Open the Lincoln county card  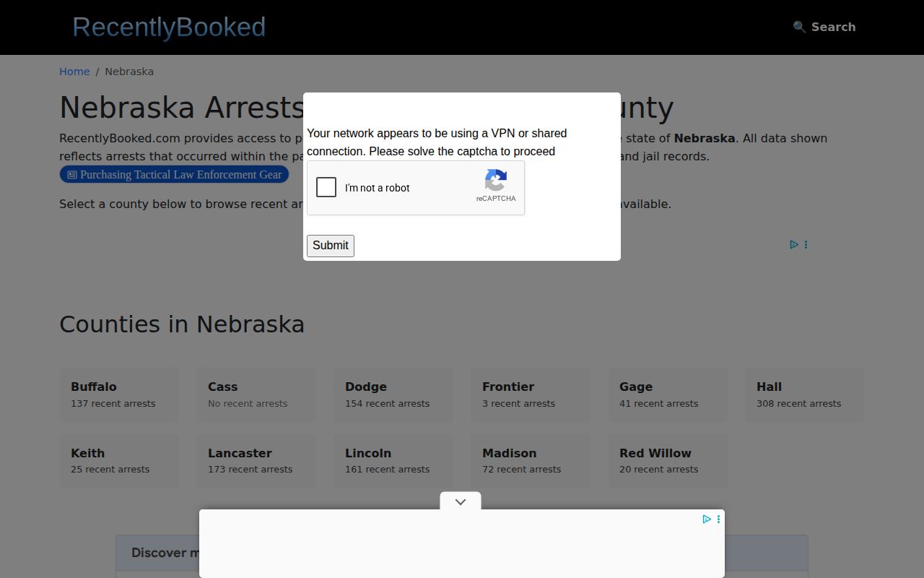click(393, 461)
